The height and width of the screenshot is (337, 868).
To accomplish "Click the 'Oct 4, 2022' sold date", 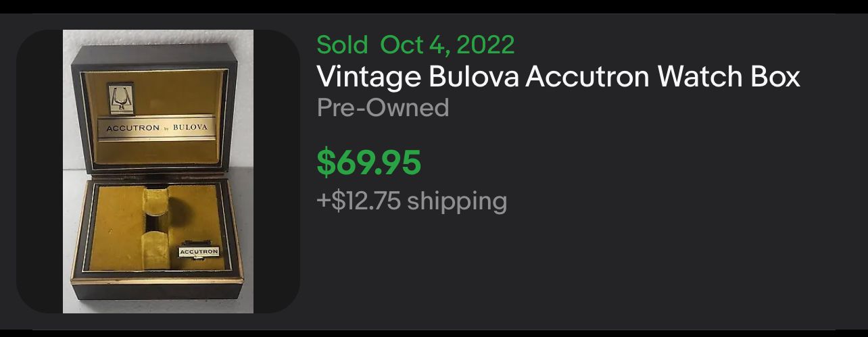I will tap(448, 45).
